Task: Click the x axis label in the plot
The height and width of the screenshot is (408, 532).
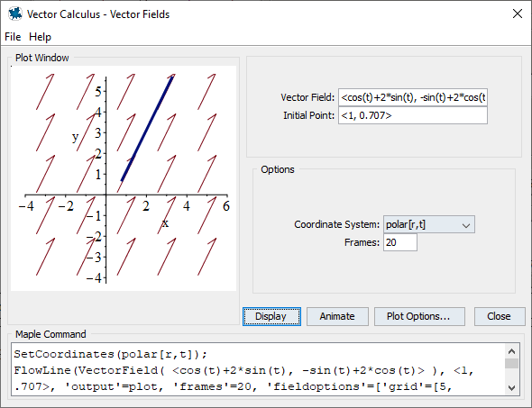Action: tap(165, 223)
